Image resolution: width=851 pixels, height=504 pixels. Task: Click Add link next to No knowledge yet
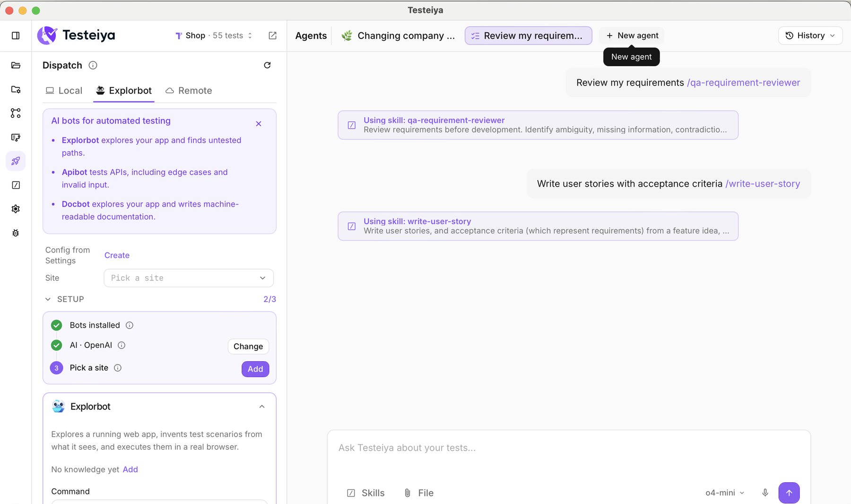130,469
